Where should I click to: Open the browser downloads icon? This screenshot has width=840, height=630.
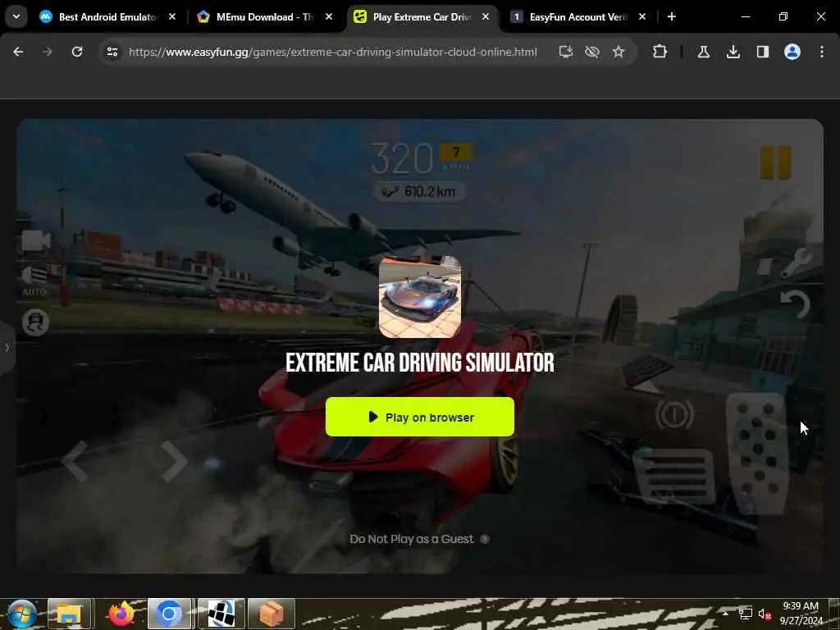tap(733, 52)
